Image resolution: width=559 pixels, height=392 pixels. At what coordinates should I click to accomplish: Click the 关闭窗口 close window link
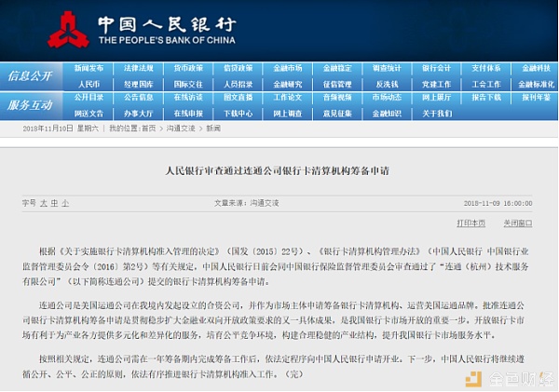pyautogui.click(x=518, y=223)
